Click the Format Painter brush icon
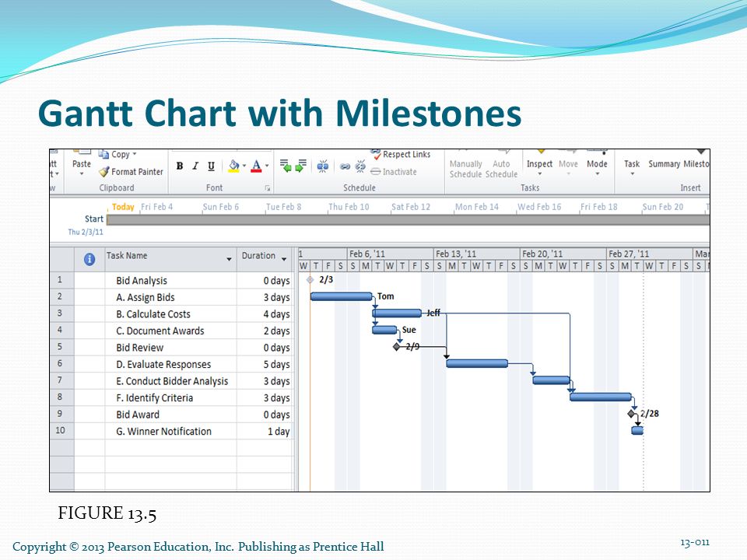Image resolution: width=747 pixels, height=560 pixels. click(104, 172)
